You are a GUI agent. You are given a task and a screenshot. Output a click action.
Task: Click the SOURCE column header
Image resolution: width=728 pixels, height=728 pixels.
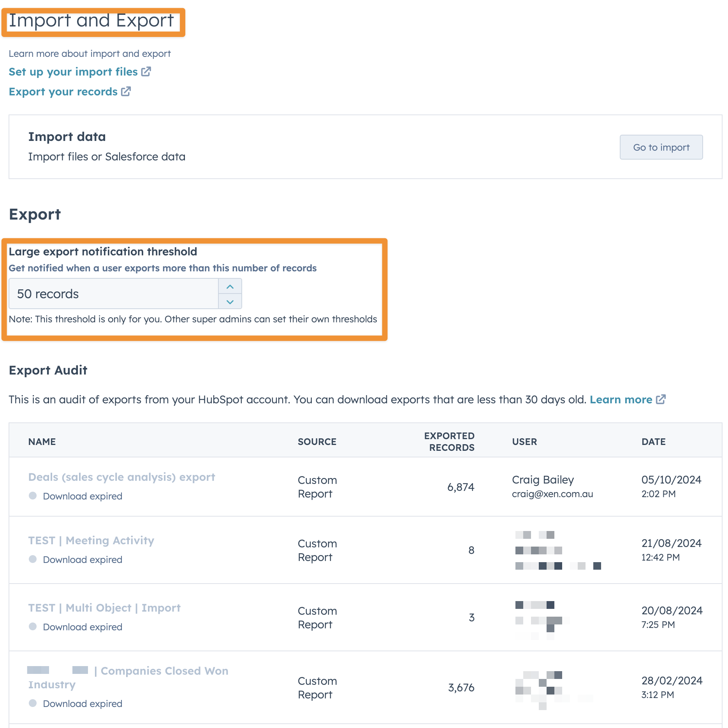point(317,442)
